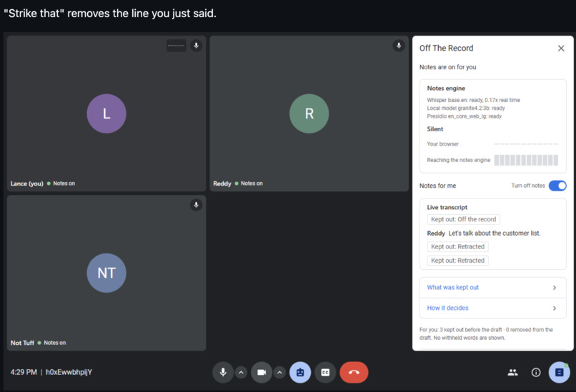
Task: Click the first Kept out: Retracted chip
Action: pos(457,246)
